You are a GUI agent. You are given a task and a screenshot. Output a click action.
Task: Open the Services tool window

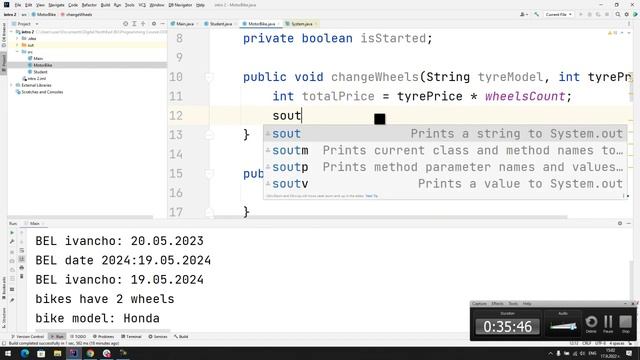(158, 336)
